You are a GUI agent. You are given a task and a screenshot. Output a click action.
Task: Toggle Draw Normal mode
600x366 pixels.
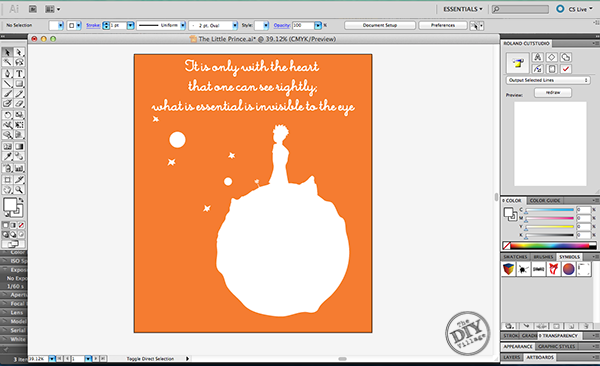click(x=6, y=235)
